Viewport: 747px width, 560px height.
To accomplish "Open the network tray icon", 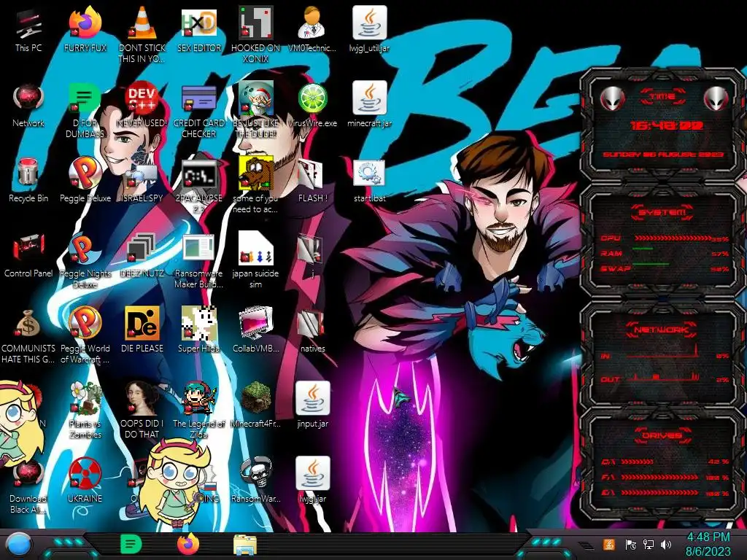I will pos(649,544).
